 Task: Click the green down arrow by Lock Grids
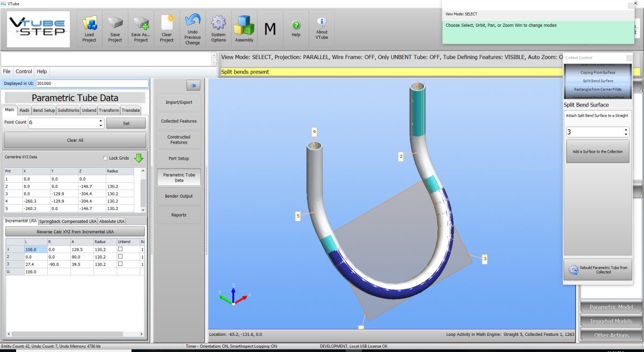(x=138, y=158)
